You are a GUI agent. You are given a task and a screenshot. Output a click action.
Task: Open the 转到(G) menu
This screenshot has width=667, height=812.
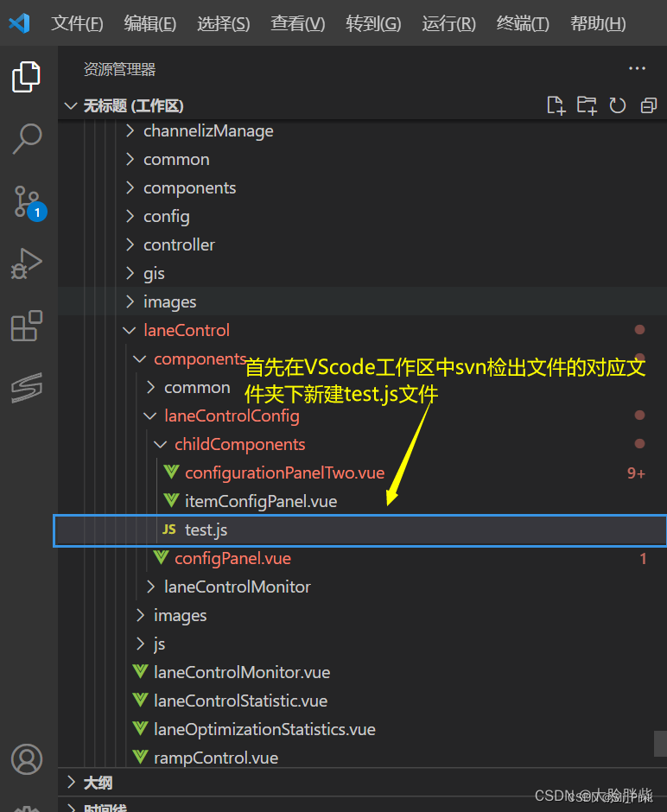[373, 23]
